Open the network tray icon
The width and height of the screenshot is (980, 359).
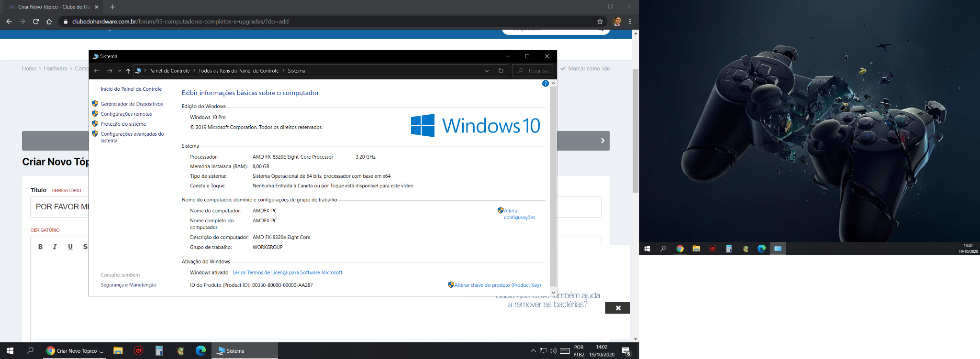click(x=543, y=351)
